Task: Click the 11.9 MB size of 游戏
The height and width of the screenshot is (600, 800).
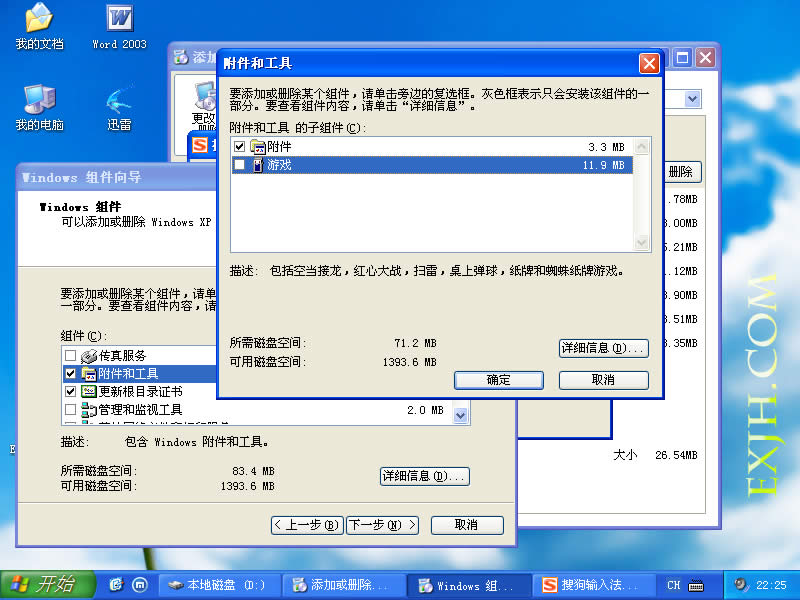Action: point(604,165)
